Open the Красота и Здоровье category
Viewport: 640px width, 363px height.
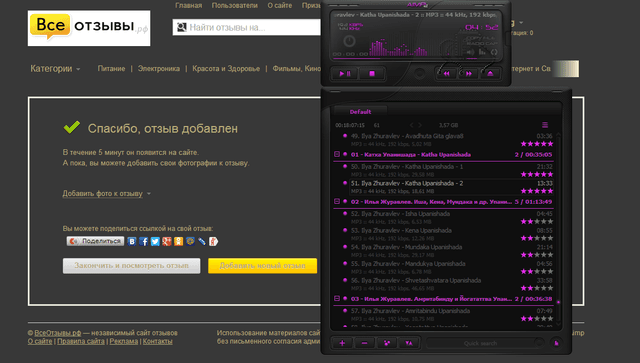226,69
